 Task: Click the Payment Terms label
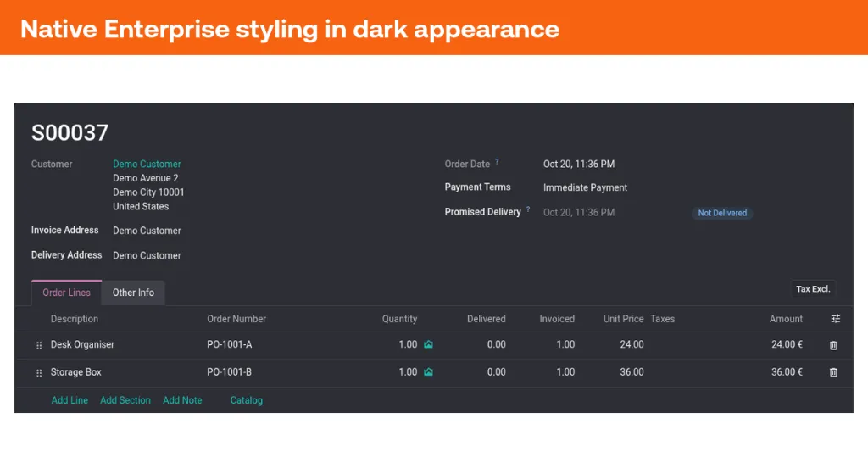click(x=478, y=187)
